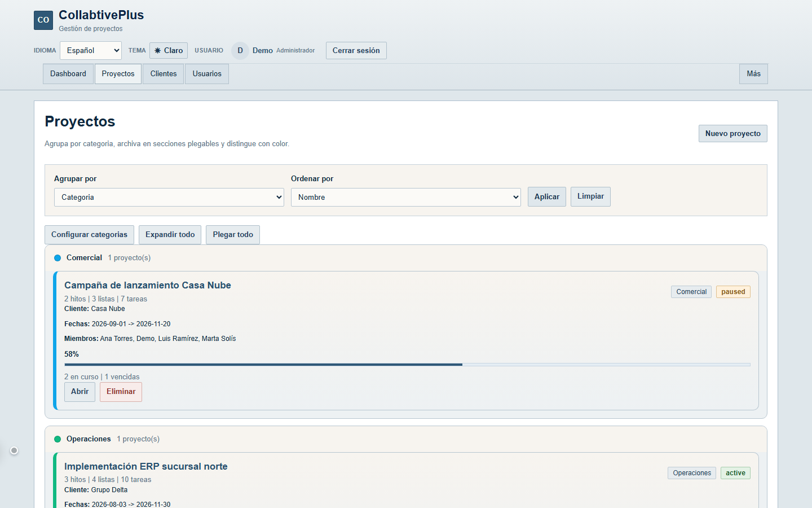
Task: Click 'Cliente: Grupo Delta' text
Action: click(x=96, y=490)
